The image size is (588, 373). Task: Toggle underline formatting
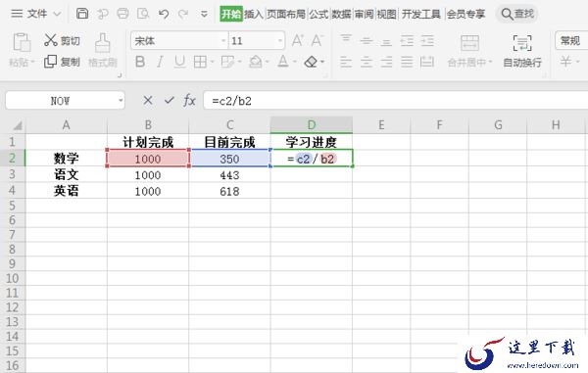tap(179, 62)
